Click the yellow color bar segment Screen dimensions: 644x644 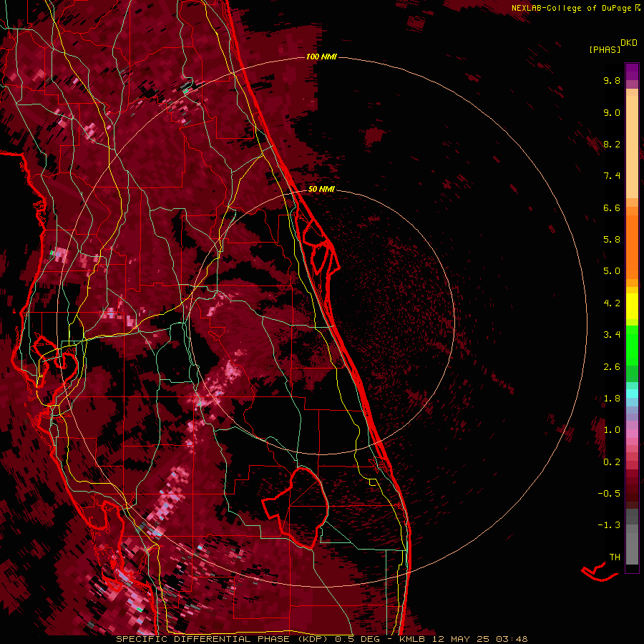(x=632, y=306)
